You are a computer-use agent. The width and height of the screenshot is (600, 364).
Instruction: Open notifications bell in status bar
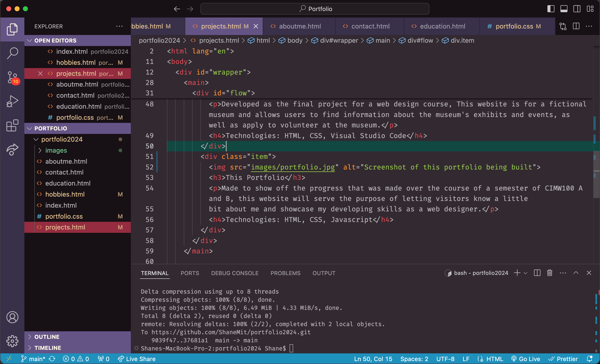point(590,359)
